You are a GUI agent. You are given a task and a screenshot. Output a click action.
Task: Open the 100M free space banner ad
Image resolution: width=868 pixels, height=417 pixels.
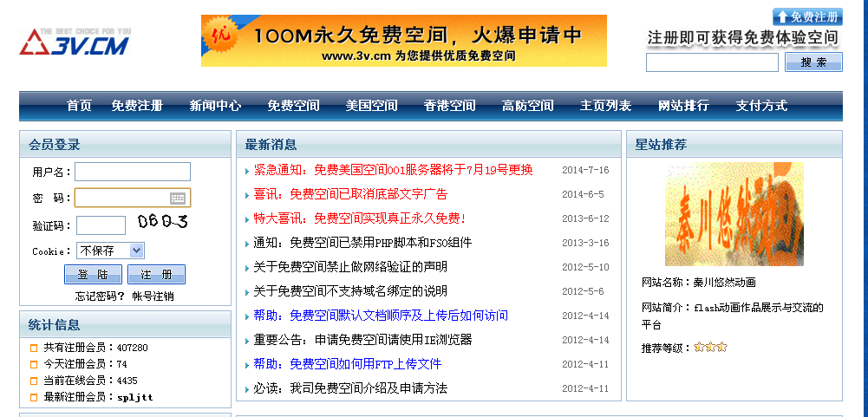[403, 41]
